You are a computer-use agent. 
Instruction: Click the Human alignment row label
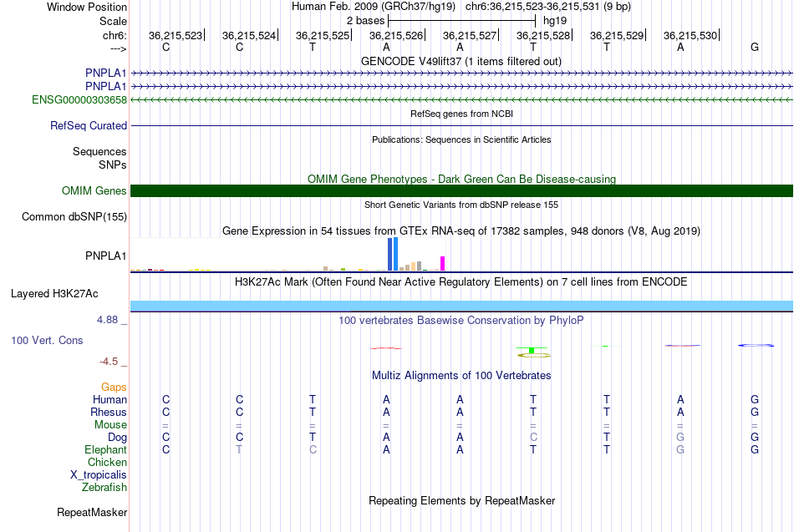point(109,400)
